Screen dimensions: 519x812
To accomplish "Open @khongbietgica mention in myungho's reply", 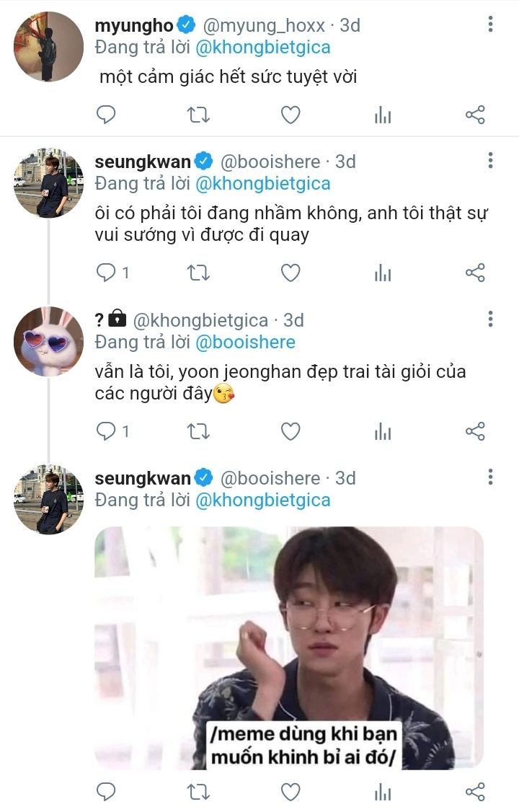I will tap(263, 48).
